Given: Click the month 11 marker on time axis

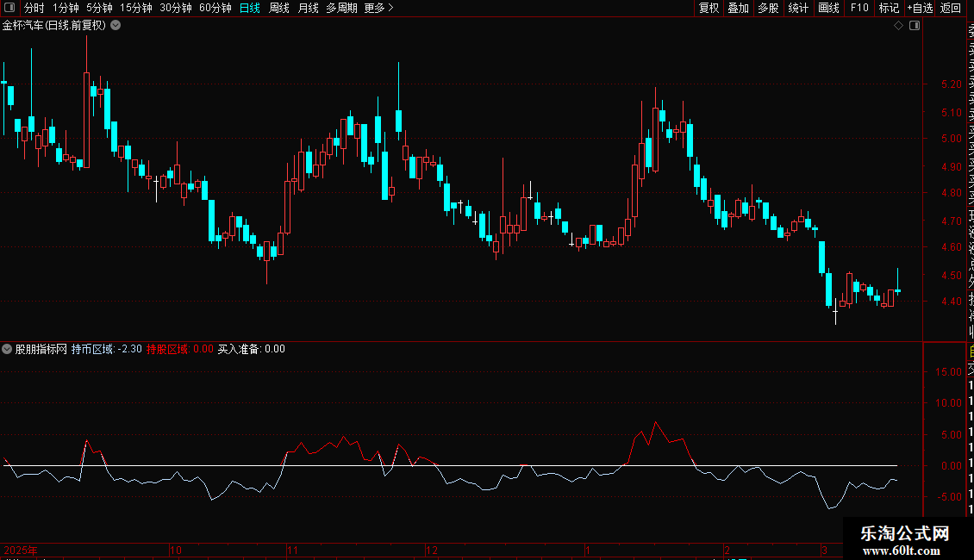Looking at the screenshot, I should [292, 550].
